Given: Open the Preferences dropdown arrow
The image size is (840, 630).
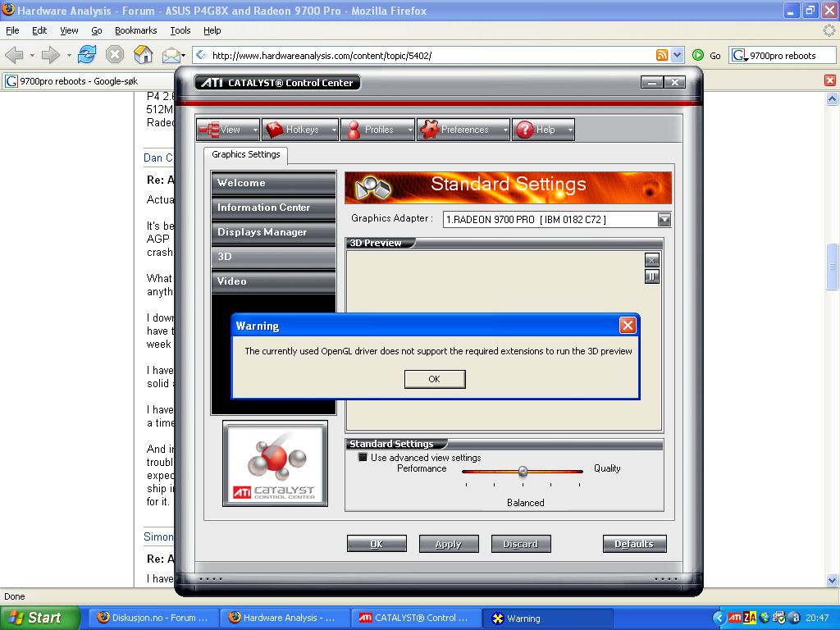Looking at the screenshot, I should click(505, 130).
